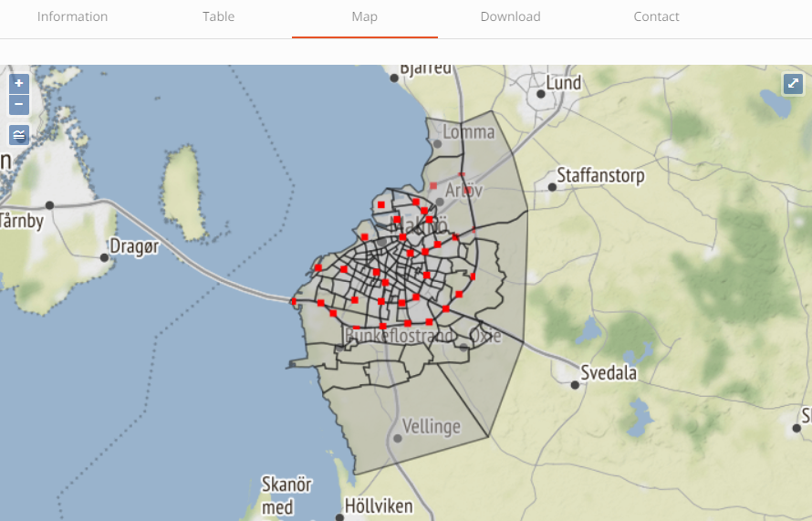Click the Bunkeflostrand label
The image size is (812, 521).
(400, 336)
